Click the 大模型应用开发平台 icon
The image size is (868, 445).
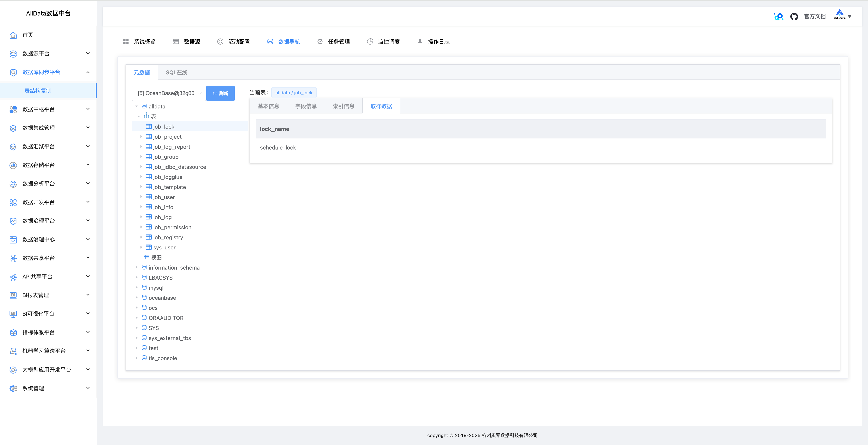point(13,370)
